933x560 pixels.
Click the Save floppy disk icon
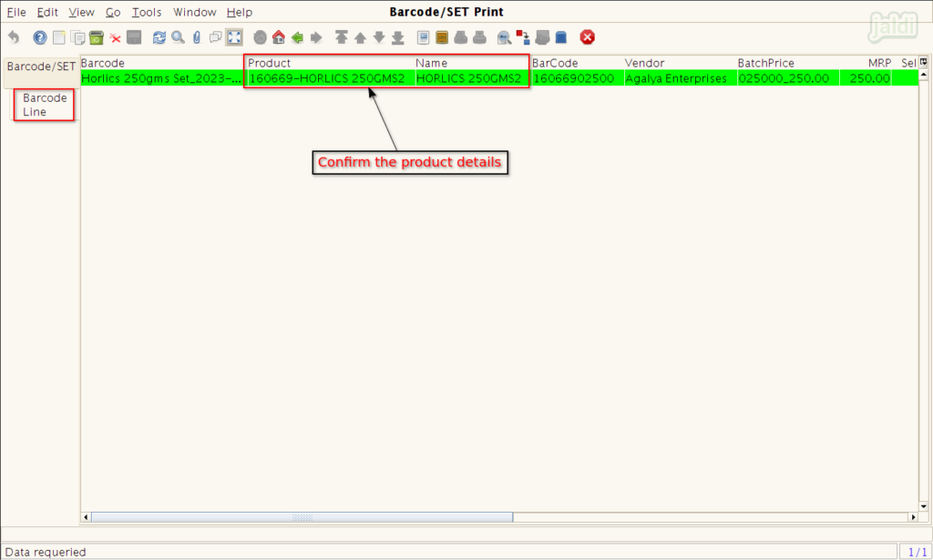click(x=135, y=37)
